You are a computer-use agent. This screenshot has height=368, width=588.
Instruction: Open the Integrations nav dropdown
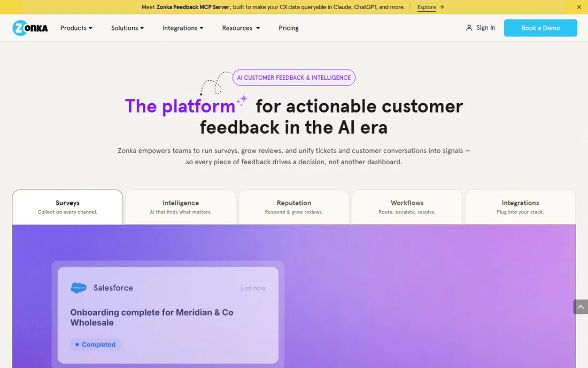click(183, 28)
